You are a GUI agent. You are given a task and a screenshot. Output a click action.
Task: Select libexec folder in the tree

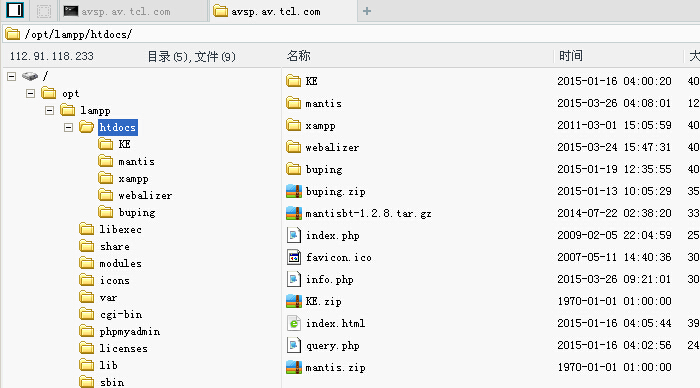(121, 229)
